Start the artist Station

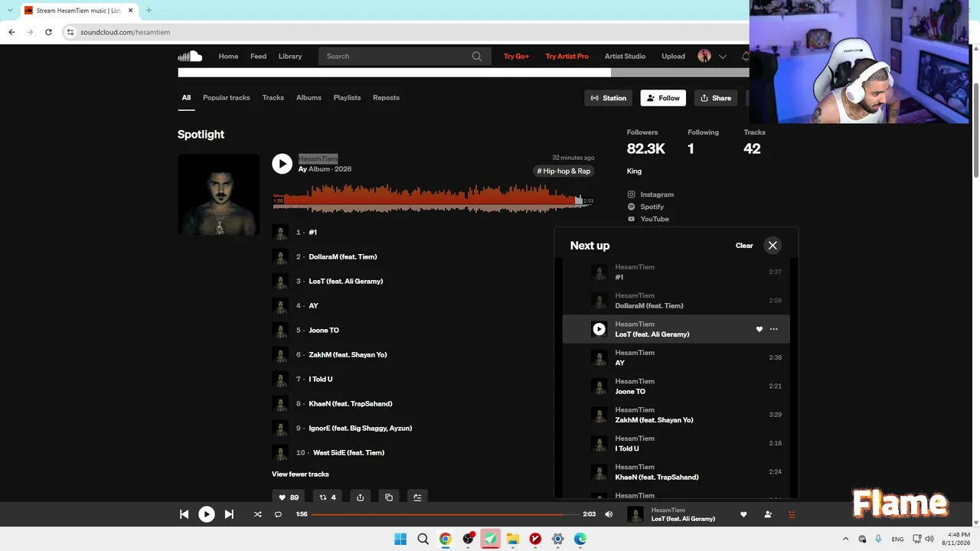pos(609,98)
